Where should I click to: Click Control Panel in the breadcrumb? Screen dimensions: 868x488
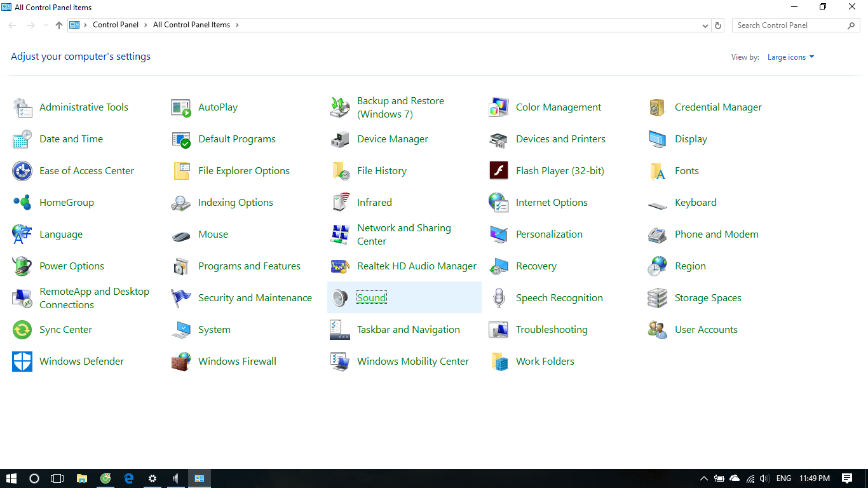coord(116,25)
